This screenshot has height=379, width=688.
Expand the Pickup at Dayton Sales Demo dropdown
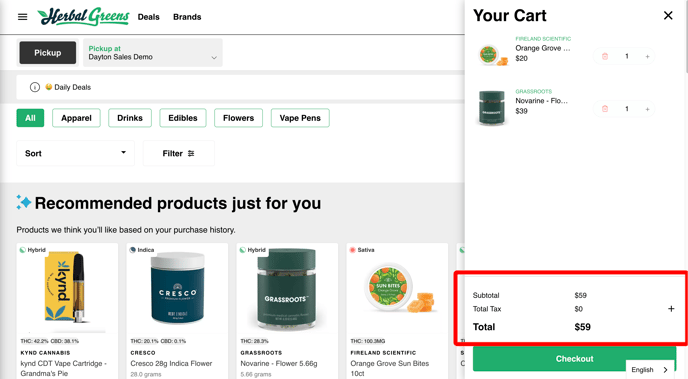tap(153, 53)
